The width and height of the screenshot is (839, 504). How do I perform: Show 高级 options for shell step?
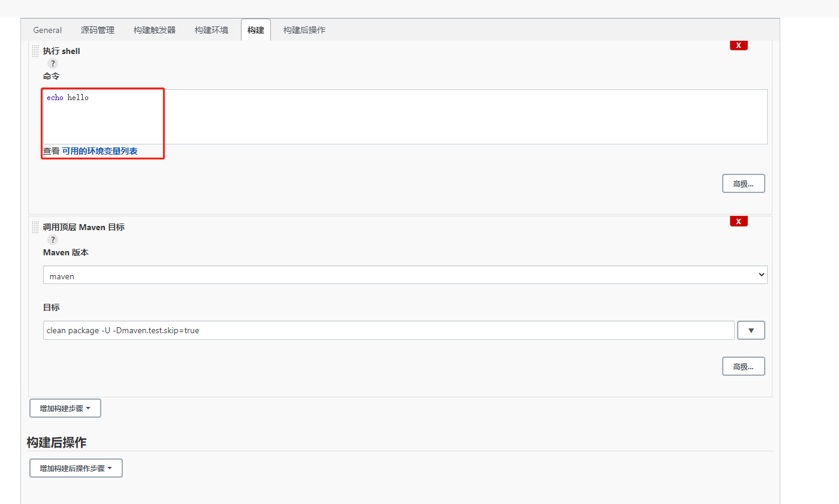tap(744, 183)
